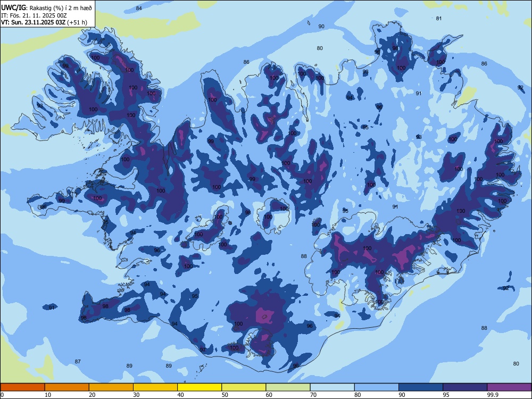Click the legend tick label "60"

pyautogui.click(x=269, y=395)
